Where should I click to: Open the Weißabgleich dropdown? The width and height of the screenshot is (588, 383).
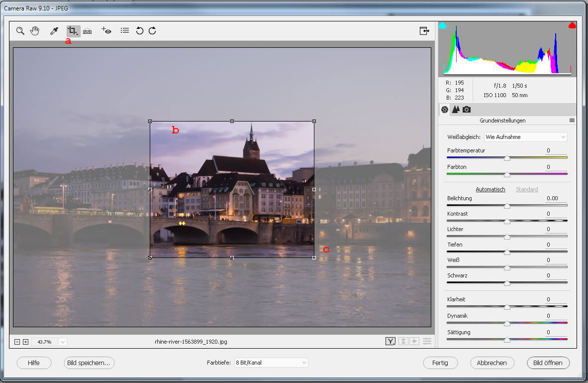click(x=525, y=137)
